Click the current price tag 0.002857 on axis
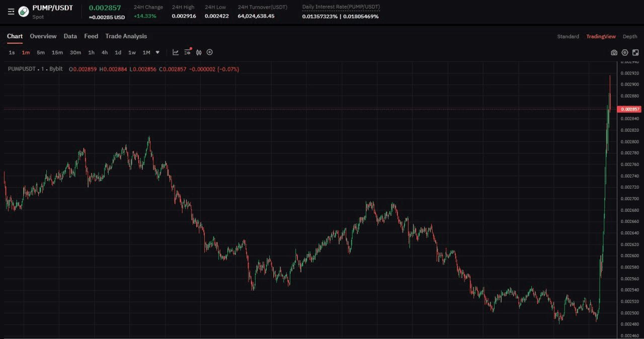The width and height of the screenshot is (644, 339). [629, 109]
